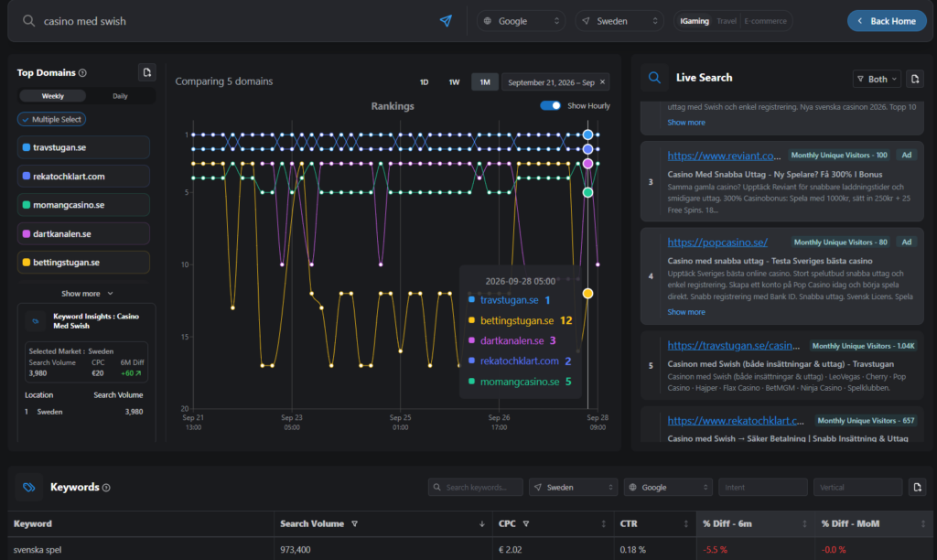Open the Both filter dropdown in Live Search
Screen dimensions: 937x560
tap(877, 79)
